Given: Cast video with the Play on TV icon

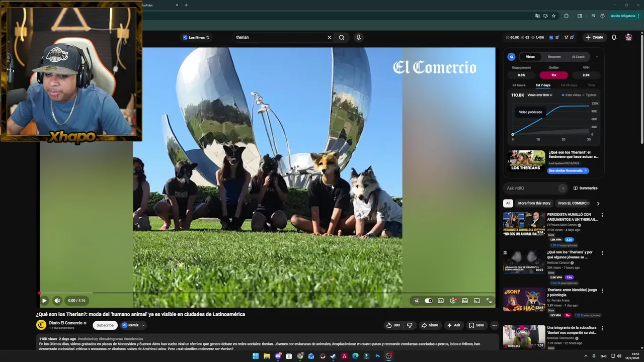Looking at the screenshot, I should pos(477,301).
